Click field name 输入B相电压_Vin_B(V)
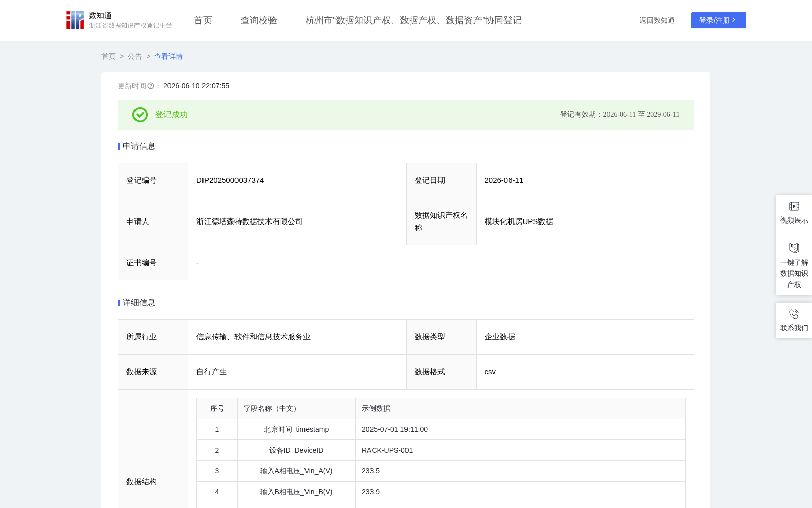Viewport: 812px width, 508px height. tap(296, 492)
